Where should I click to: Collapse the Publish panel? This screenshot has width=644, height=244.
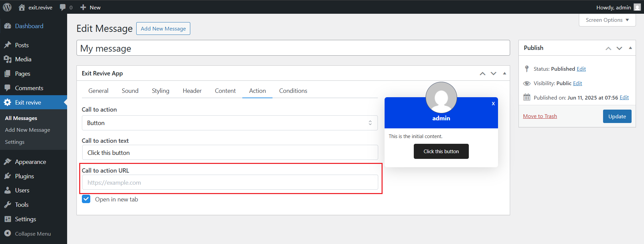tap(630, 48)
